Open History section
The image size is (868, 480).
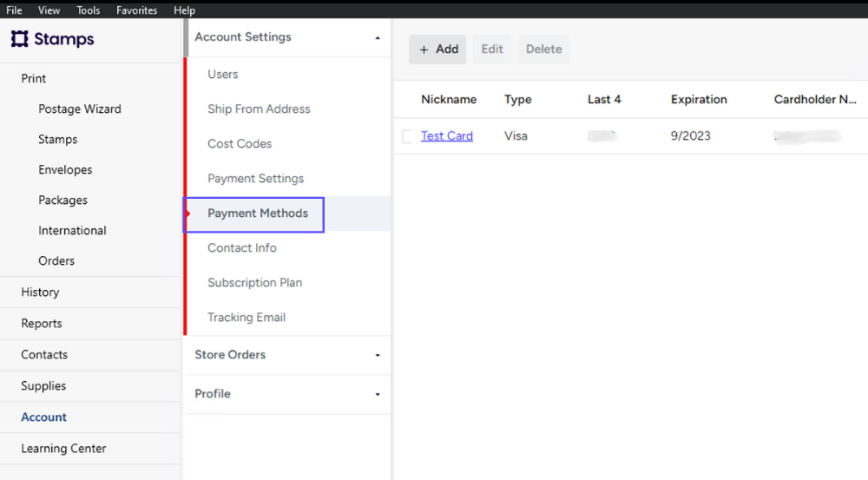[x=40, y=293]
